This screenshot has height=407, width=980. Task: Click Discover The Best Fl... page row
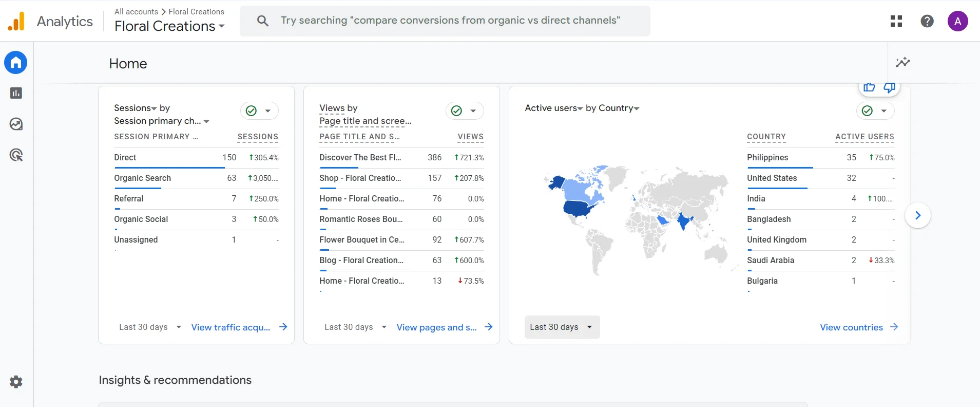(x=401, y=158)
